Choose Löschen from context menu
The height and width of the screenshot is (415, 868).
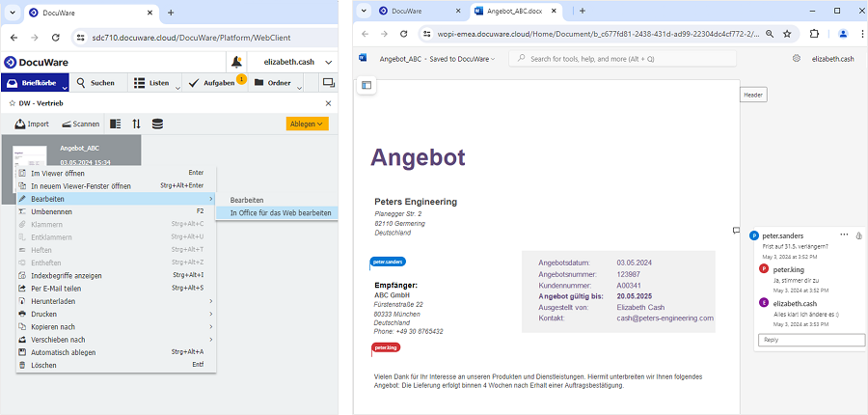(x=116, y=365)
